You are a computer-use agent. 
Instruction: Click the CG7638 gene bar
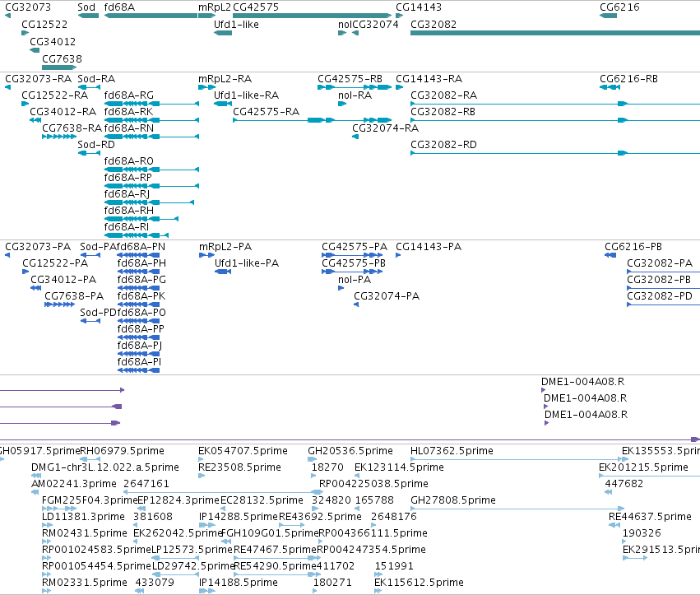[x=59, y=67]
